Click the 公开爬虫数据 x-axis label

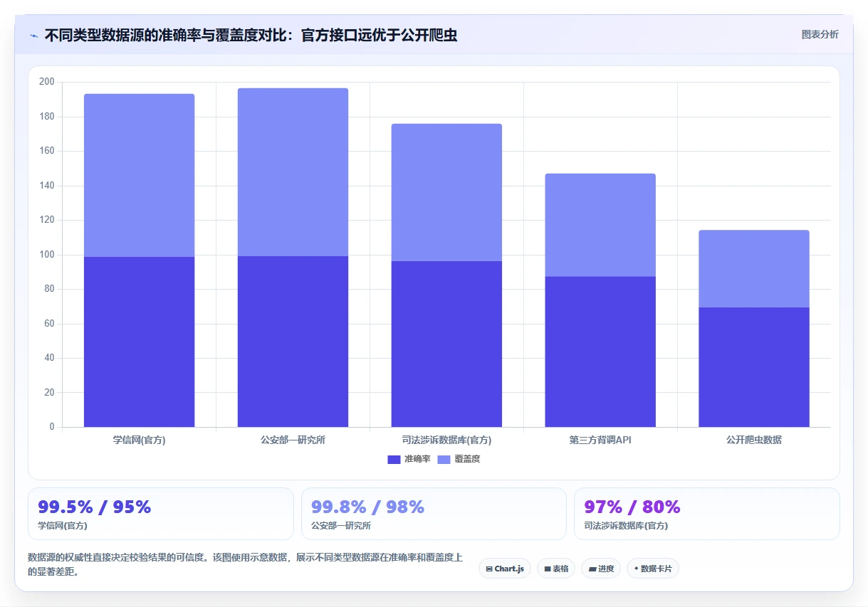pyautogui.click(x=754, y=440)
